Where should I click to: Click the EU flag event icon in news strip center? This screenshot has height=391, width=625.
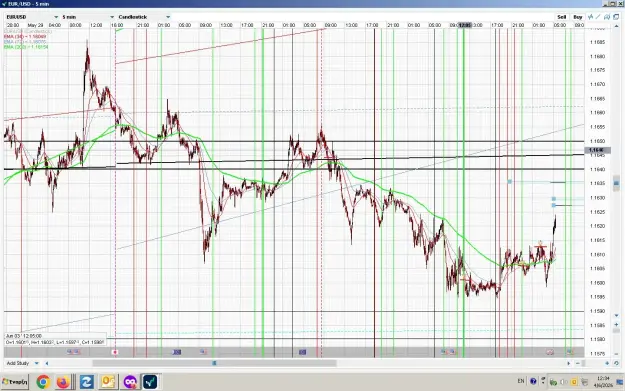[303, 352]
